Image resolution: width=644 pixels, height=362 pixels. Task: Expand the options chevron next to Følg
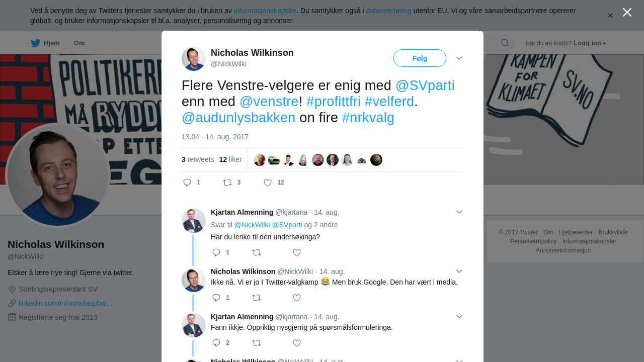459,58
